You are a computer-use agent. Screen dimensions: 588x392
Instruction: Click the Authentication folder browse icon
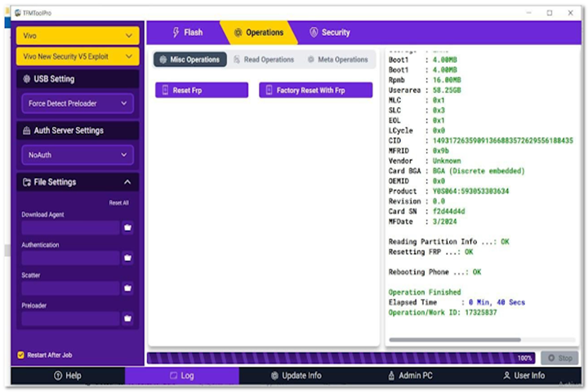(127, 258)
